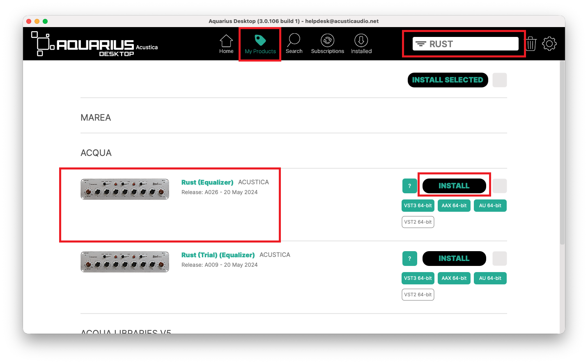Click the MAREA section heading

(x=96, y=118)
